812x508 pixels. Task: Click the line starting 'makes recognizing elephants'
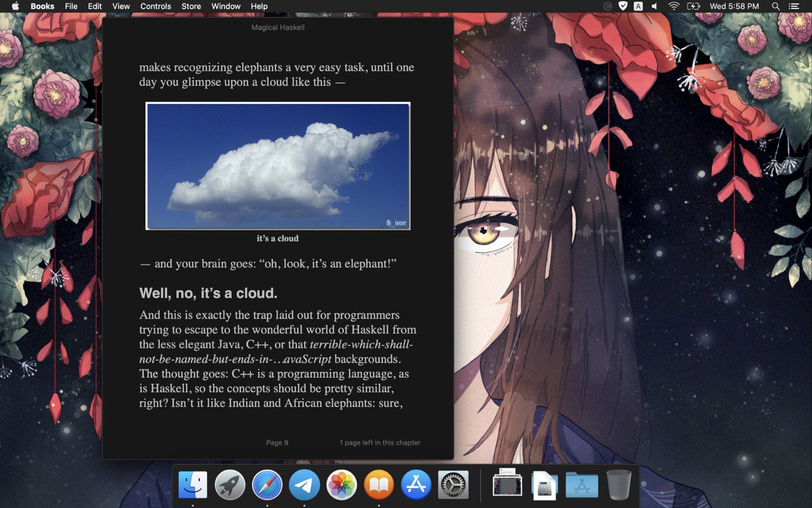point(277,67)
